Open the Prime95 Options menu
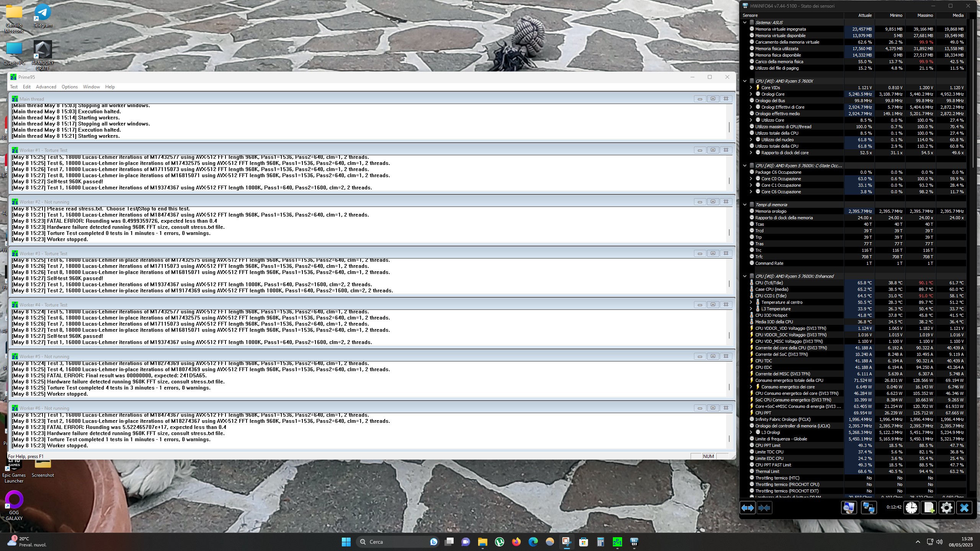980x551 pixels. coord(70,87)
